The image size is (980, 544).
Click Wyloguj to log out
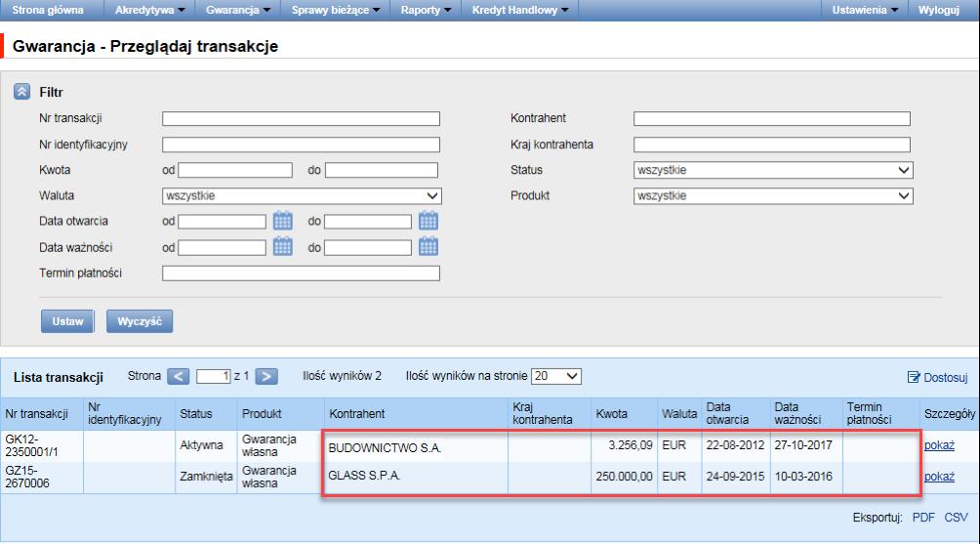[x=938, y=10]
